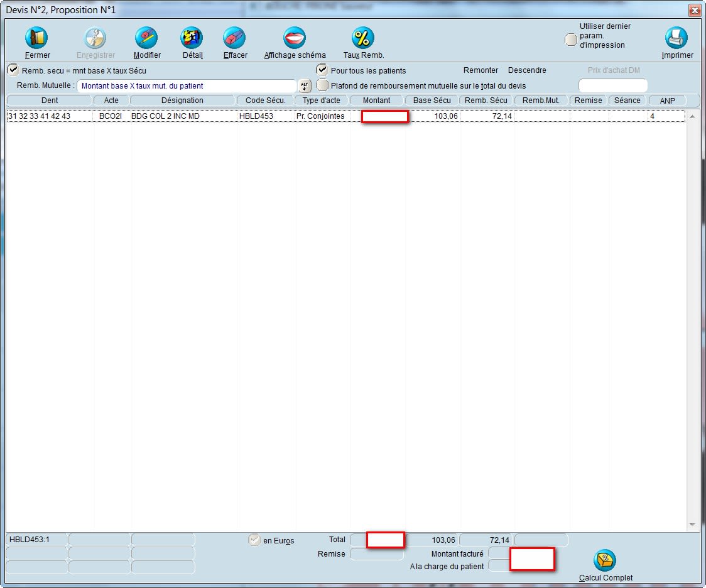Run Calcul Complet calculation
Viewport: 706px width, 588px height.
(x=605, y=560)
